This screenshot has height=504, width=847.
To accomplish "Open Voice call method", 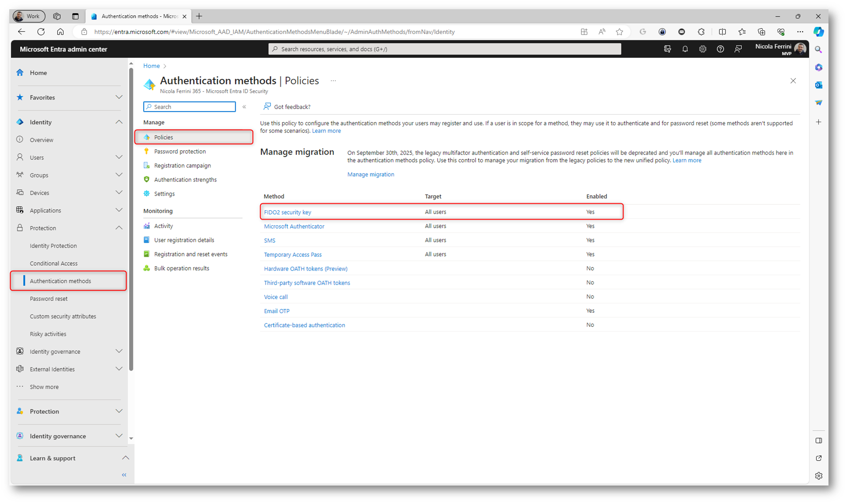I will tap(276, 297).
